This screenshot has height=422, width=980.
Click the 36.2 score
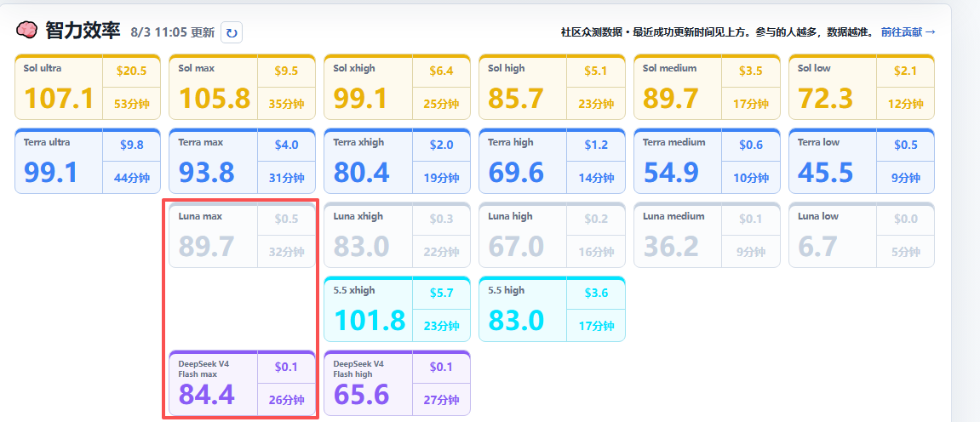pyautogui.click(x=671, y=246)
